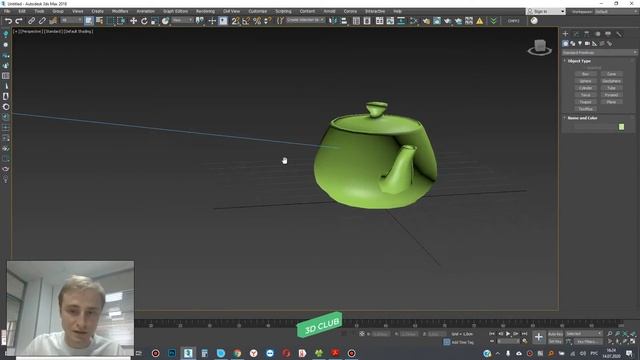Screen dimensions: 640x360
Task: Toggle the Auto Key button
Action: (555, 334)
